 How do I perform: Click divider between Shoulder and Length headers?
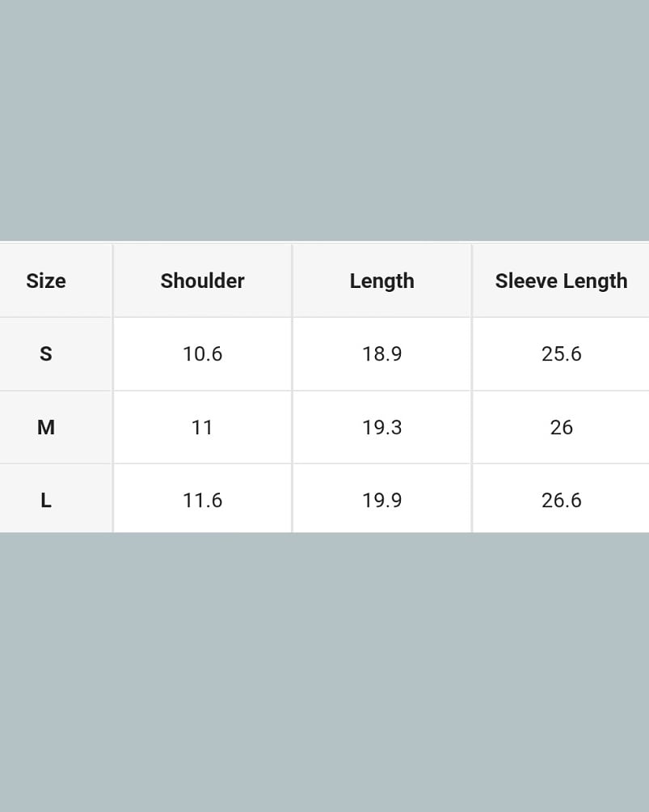[292, 281]
